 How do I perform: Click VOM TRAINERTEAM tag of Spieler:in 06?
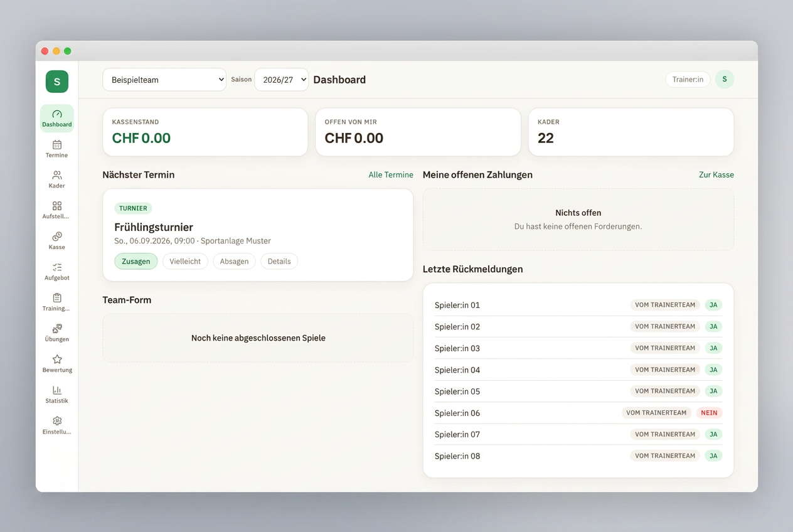click(x=656, y=413)
